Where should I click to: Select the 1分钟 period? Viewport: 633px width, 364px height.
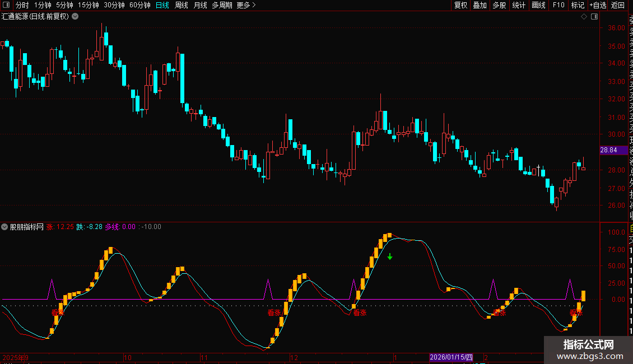[x=43, y=5]
